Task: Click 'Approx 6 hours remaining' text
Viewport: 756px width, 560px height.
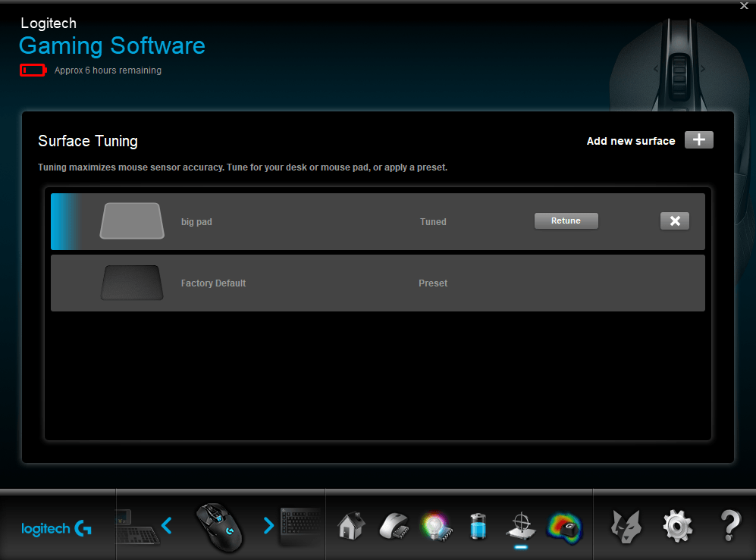Action: pyautogui.click(x=108, y=70)
